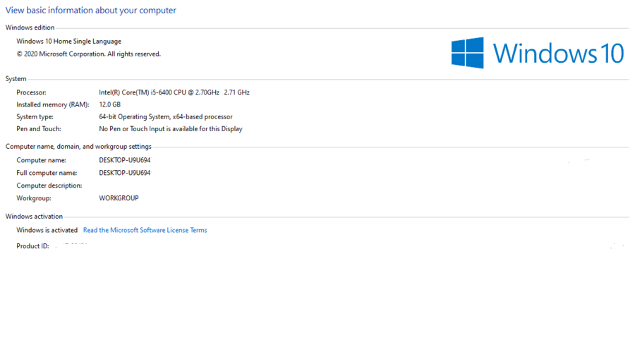Click the 'Computer description:' label
The width and height of the screenshot is (635, 364).
click(x=49, y=186)
